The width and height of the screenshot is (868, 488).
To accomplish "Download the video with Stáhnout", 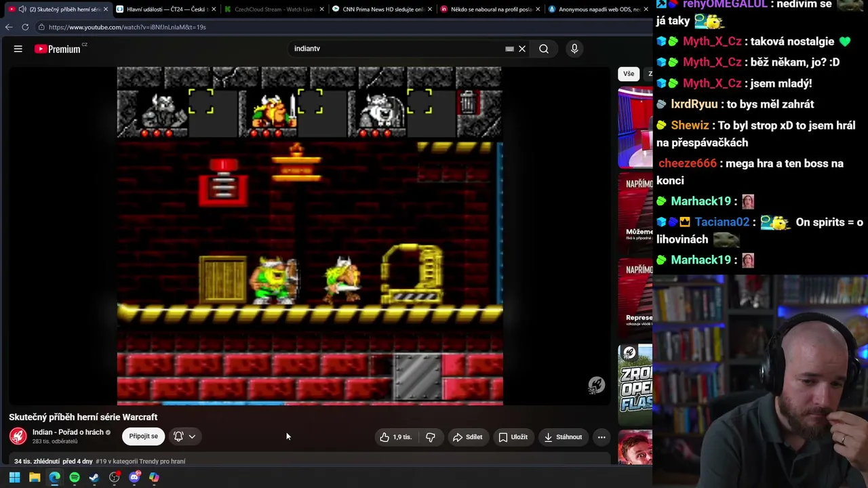I will click(563, 437).
